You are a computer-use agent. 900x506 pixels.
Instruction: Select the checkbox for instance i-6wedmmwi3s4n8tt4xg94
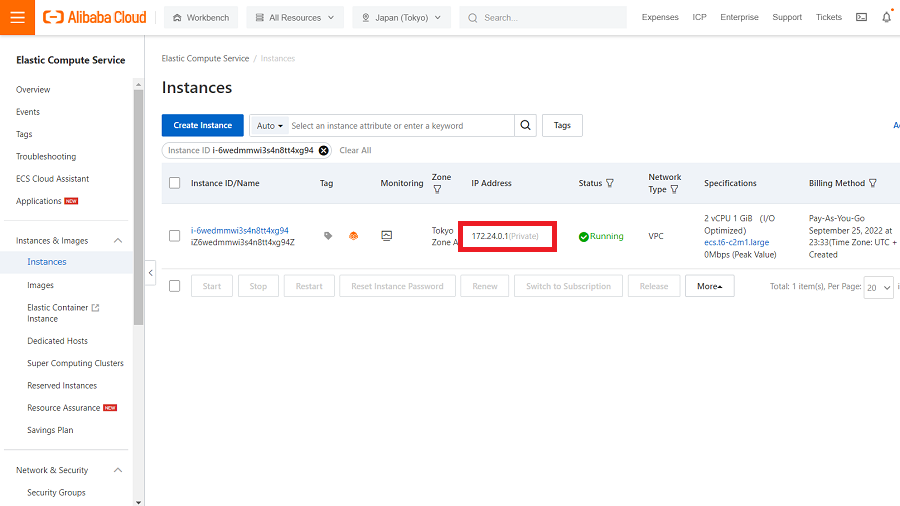[x=175, y=236]
